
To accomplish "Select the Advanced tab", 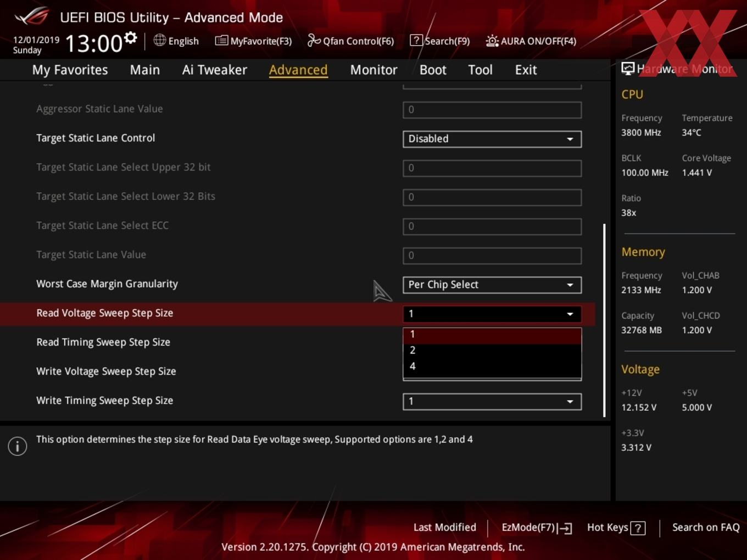I will point(298,70).
